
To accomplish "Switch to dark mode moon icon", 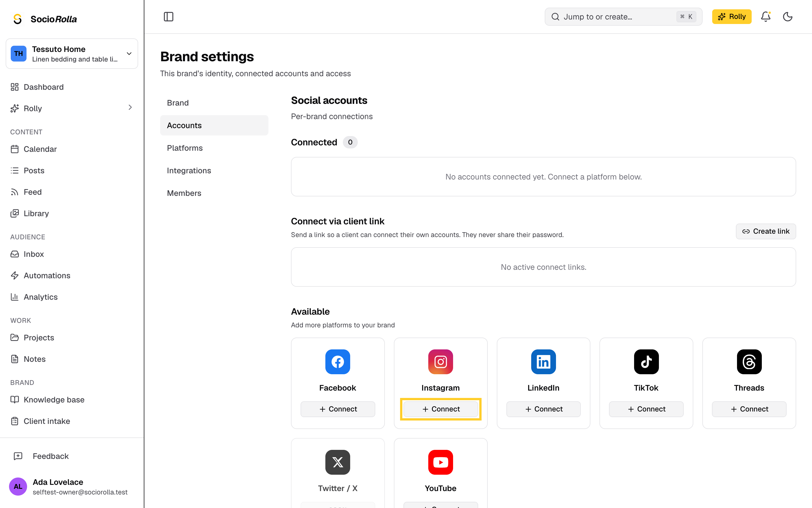I will pos(787,16).
